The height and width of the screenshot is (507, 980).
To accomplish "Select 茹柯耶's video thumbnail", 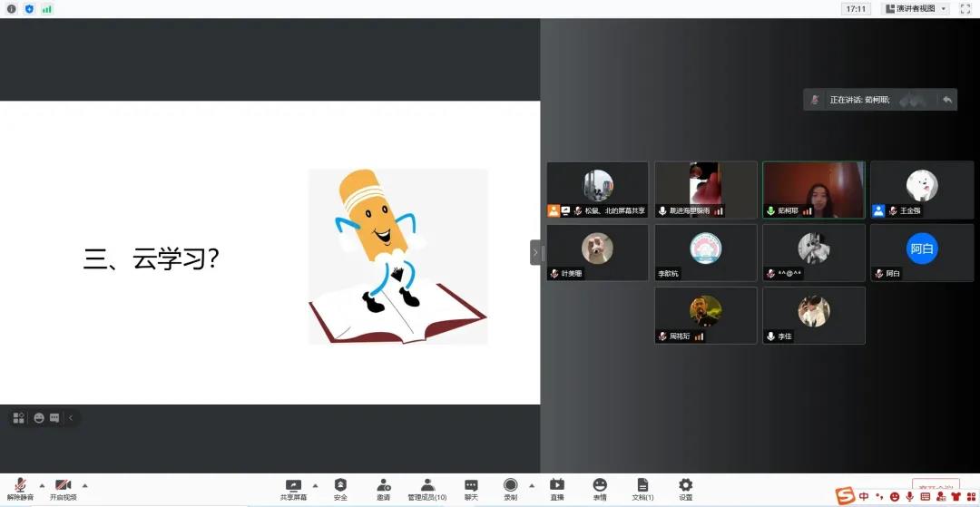I will [x=813, y=190].
